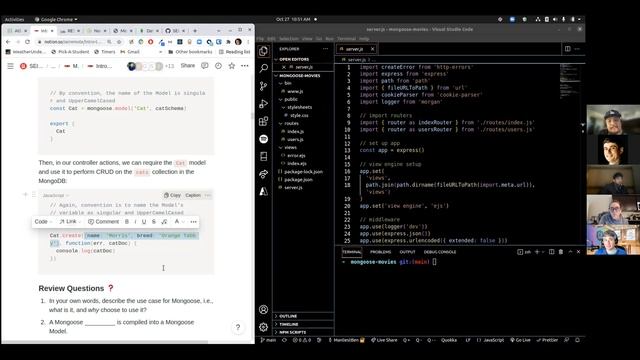
Task: Open package.json in the explorer
Action: pos(298,180)
